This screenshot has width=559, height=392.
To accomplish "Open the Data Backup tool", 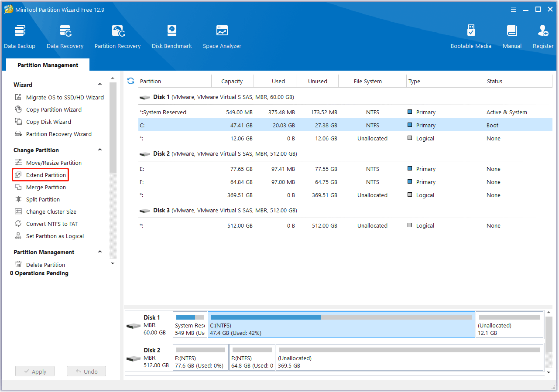I will 20,37.
